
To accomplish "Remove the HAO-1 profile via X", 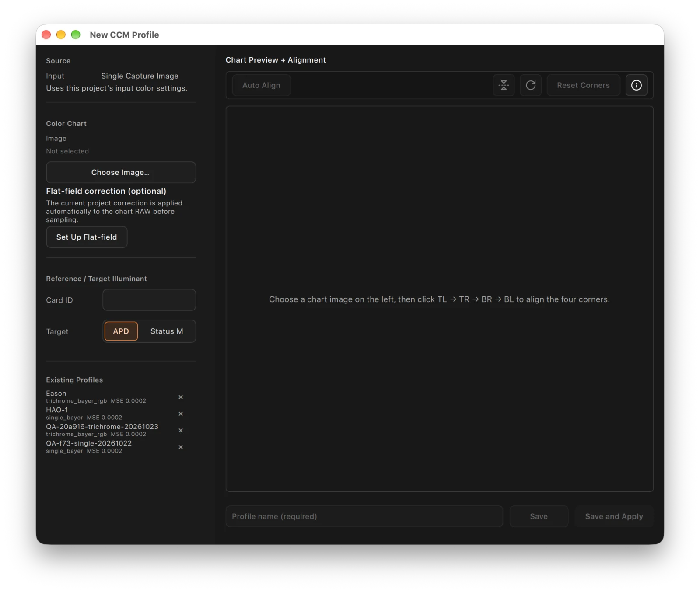I will [181, 414].
